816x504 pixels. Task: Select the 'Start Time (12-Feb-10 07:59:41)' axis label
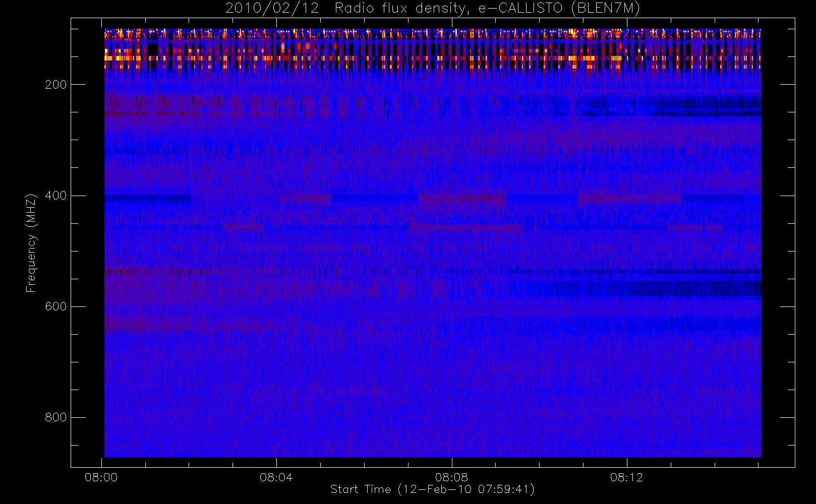[432, 489]
